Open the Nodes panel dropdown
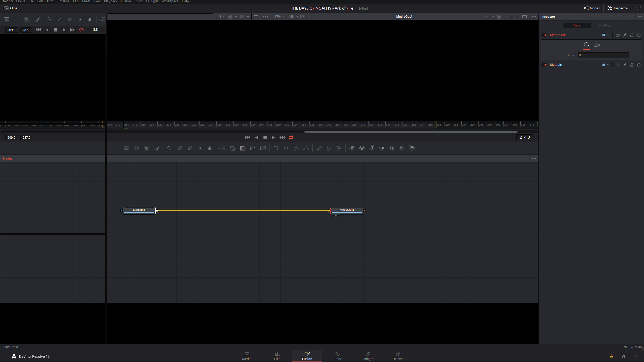 click(x=534, y=158)
